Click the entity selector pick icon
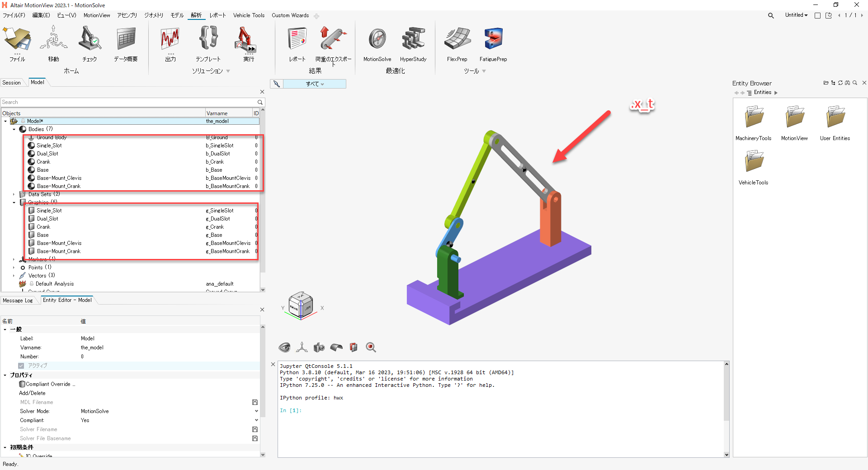This screenshot has height=470, width=868. coord(277,84)
